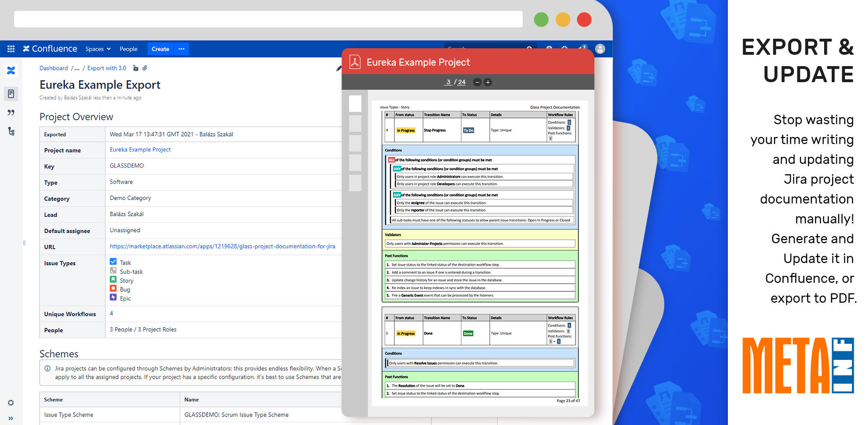Open notifications via the bell icon

(x=582, y=49)
